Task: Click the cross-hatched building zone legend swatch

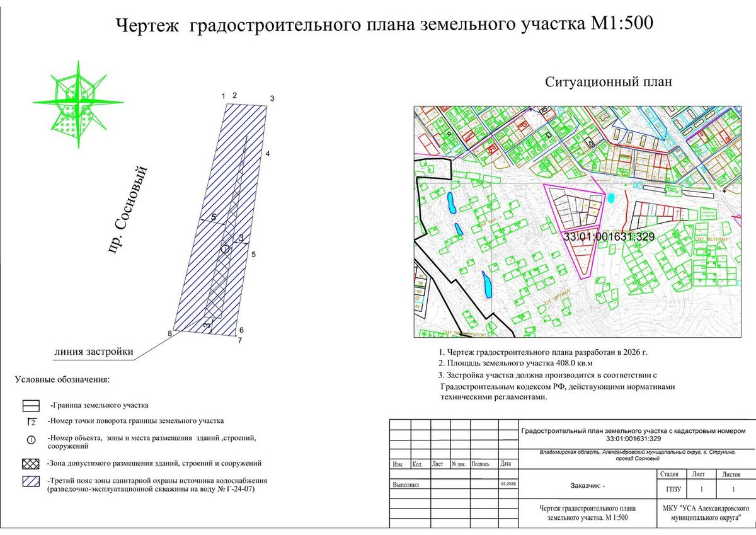Action: coord(32,464)
